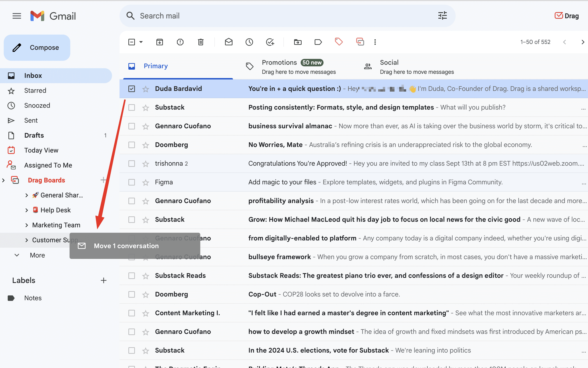Expand the Drag Boards section
The image size is (588, 368).
(x=3, y=180)
